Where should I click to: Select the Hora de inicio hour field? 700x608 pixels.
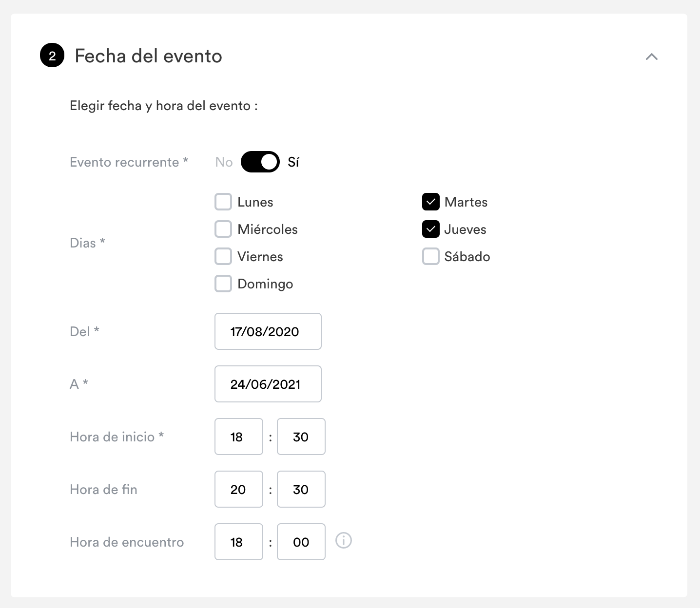pos(239,437)
